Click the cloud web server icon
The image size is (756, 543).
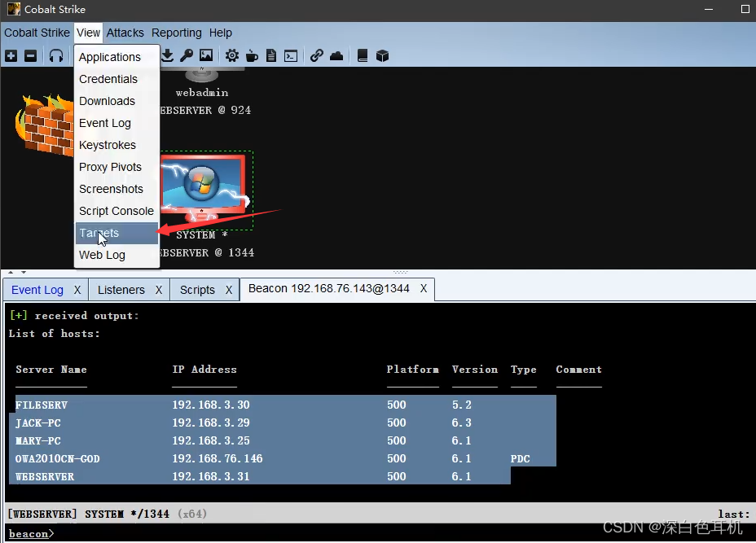[336, 56]
